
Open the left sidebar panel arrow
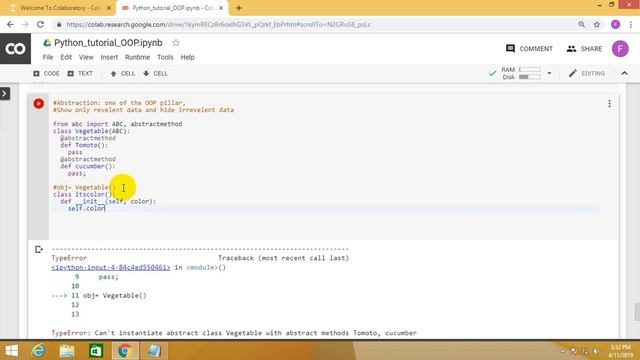(4, 94)
